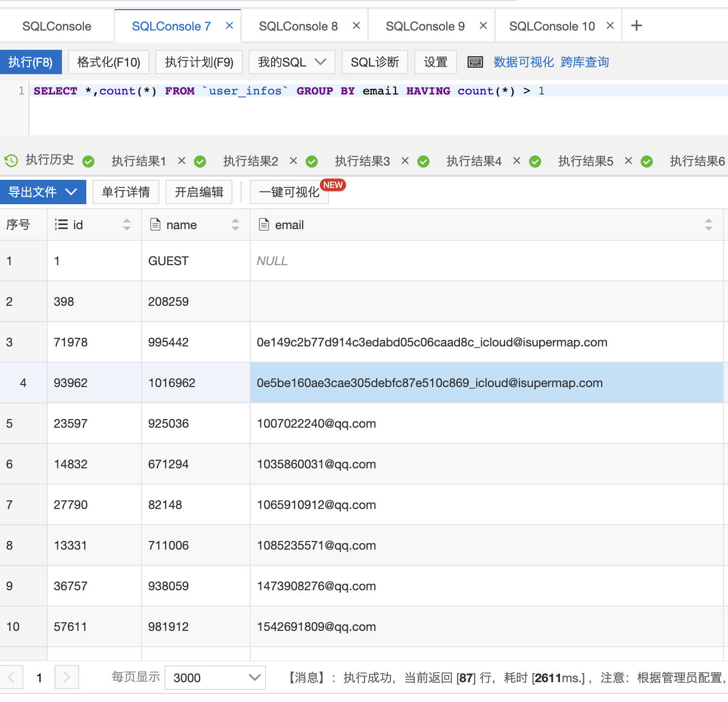The height and width of the screenshot is (702, 728).
Task: Add a new SQLConsole tab with plus icon
Action: pyautogui.click(x=636, y=25)
